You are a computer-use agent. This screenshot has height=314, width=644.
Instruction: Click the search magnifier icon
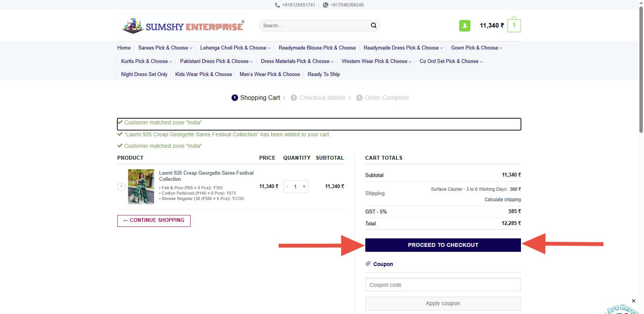(x=373, y=26)
